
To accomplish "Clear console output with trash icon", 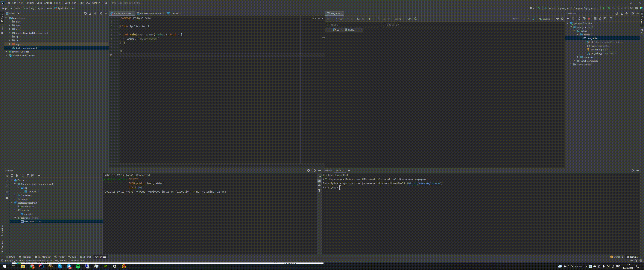I will pos(319,191).
